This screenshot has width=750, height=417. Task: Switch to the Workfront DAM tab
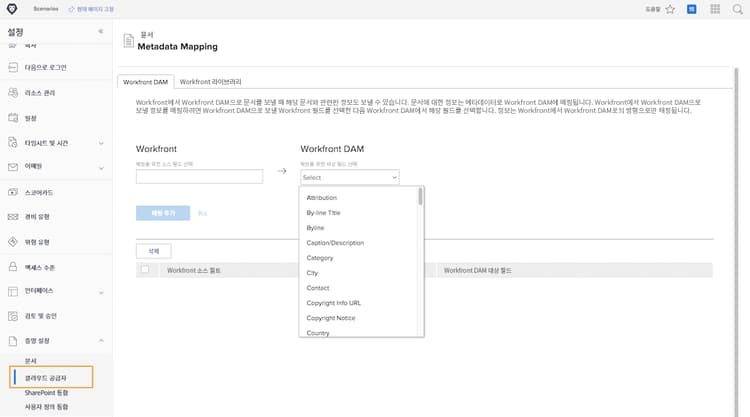pyautogui.click(x=145, y=82)
